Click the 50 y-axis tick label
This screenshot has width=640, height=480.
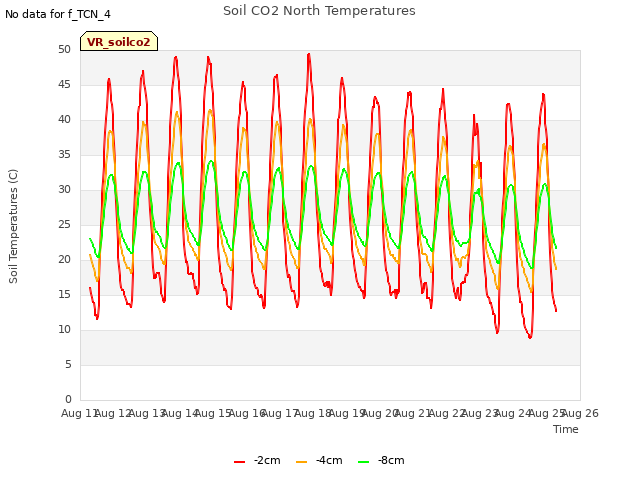[x=64, y=49]
